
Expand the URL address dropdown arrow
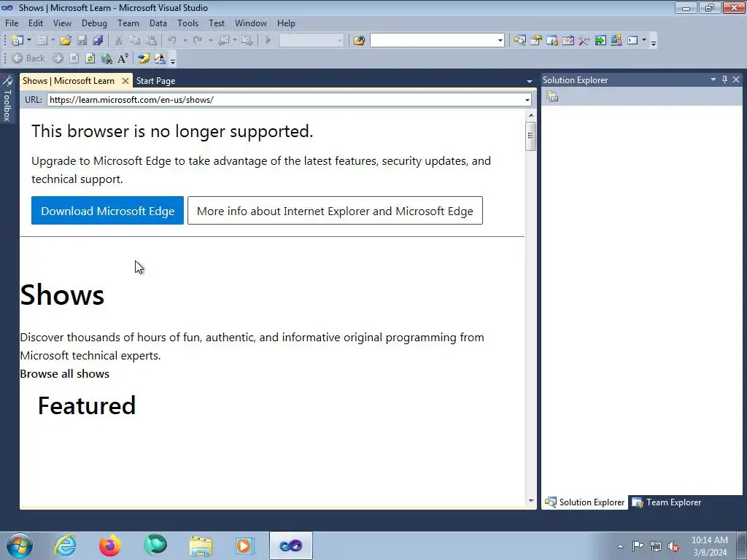coord(527,100)
